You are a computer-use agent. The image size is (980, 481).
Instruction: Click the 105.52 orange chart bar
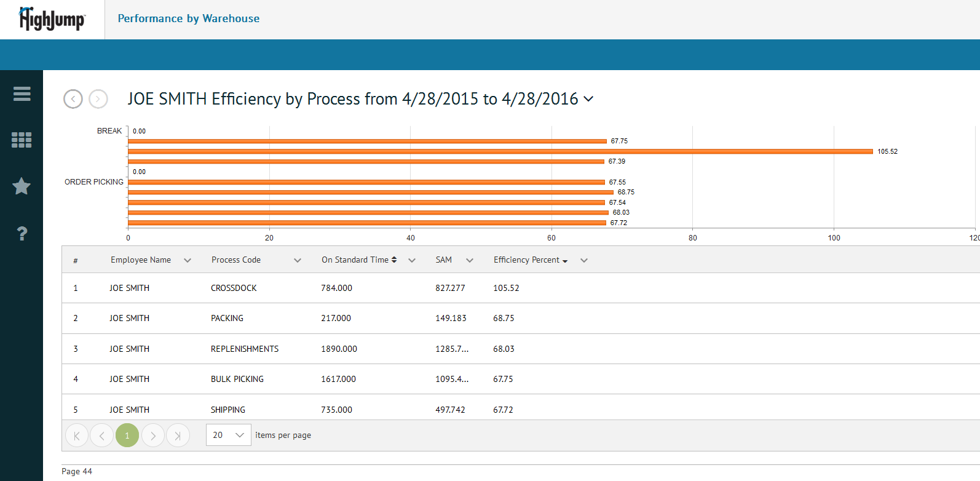(500, 151)
